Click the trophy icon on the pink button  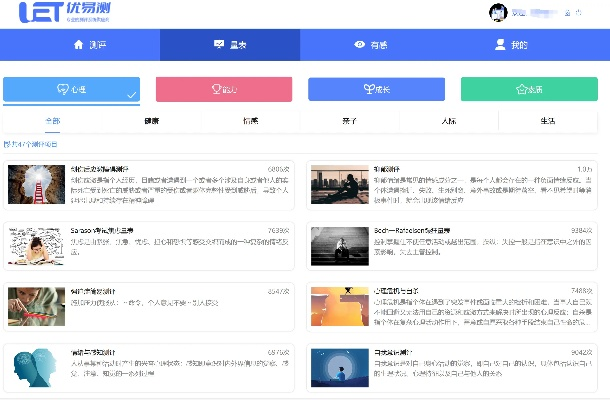click(216, 89)
